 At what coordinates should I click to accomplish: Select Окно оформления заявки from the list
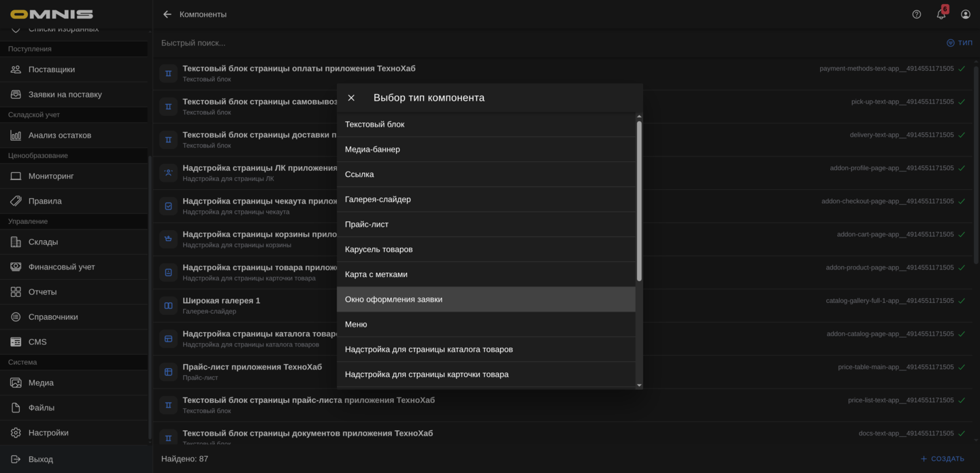tap(394, 299)
